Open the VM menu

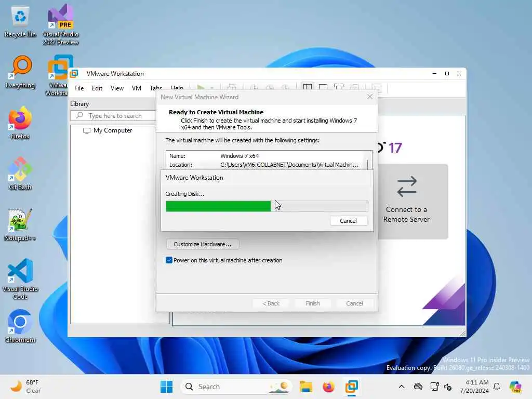[x=137, y=88]
